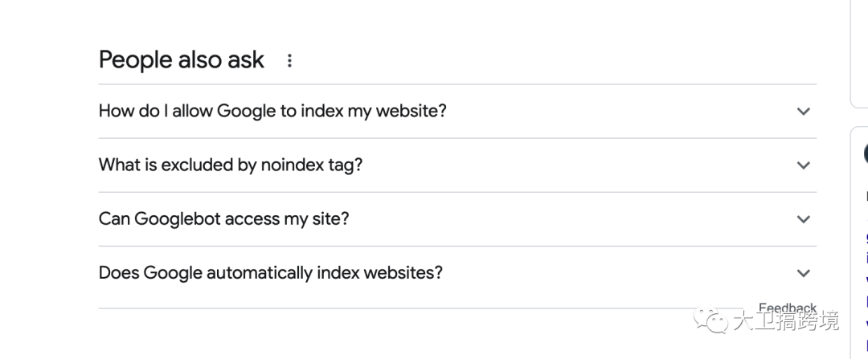Click the 大卫搞跨境 watermark text
This screenshot has width=868, height=359.
coord(785,321)
